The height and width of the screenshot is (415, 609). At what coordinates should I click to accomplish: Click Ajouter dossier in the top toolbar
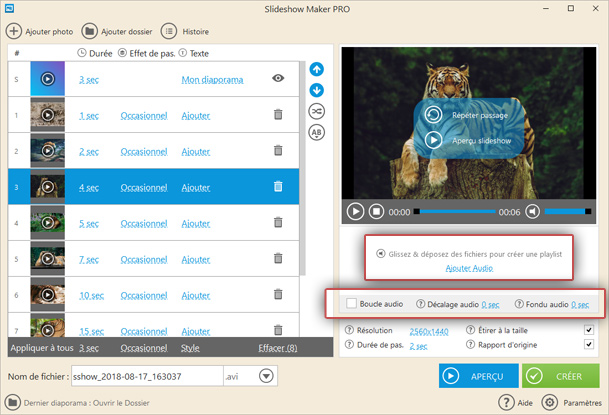coord(117,31)
